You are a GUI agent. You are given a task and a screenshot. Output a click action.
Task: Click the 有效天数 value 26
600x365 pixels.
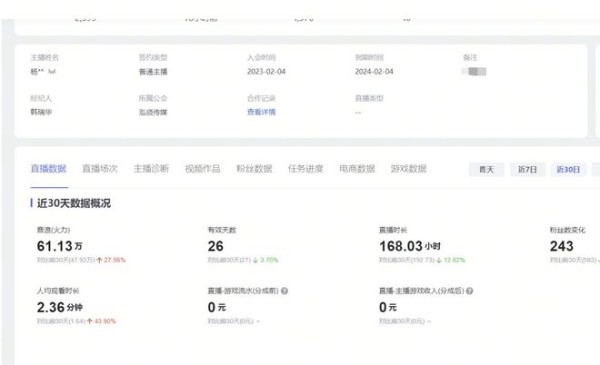(x=215, y=246)
